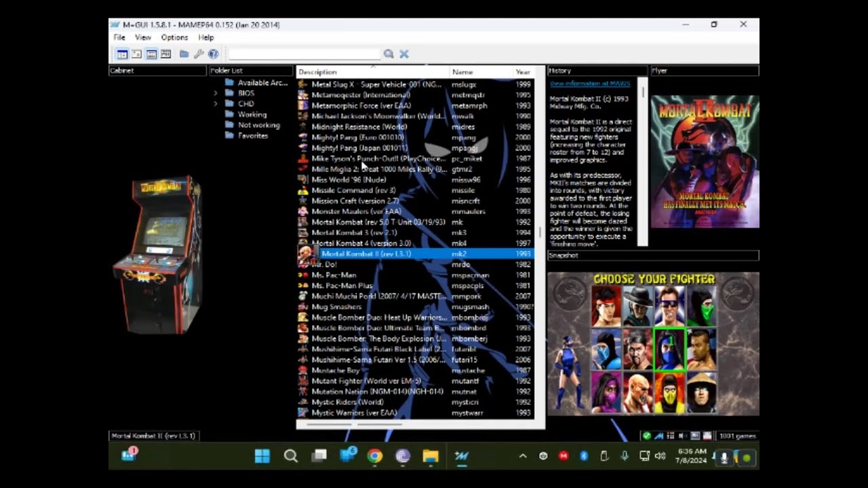Screen dimensions: 868x488
Task: Select Mortal Kombat 4 (version 3.0)
Action: point(415,243)
